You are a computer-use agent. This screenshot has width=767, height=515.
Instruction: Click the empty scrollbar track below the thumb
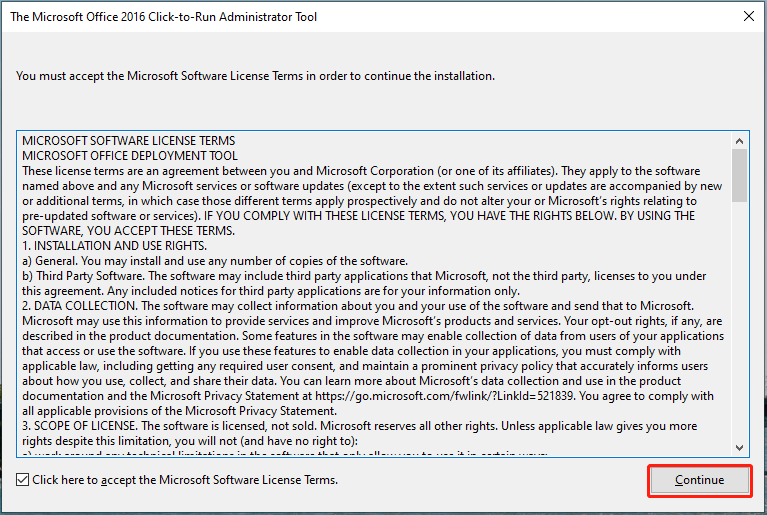739,320
